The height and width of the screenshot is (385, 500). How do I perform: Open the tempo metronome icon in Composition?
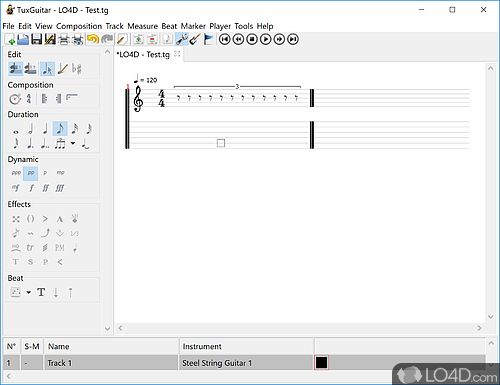coord(15,99)
